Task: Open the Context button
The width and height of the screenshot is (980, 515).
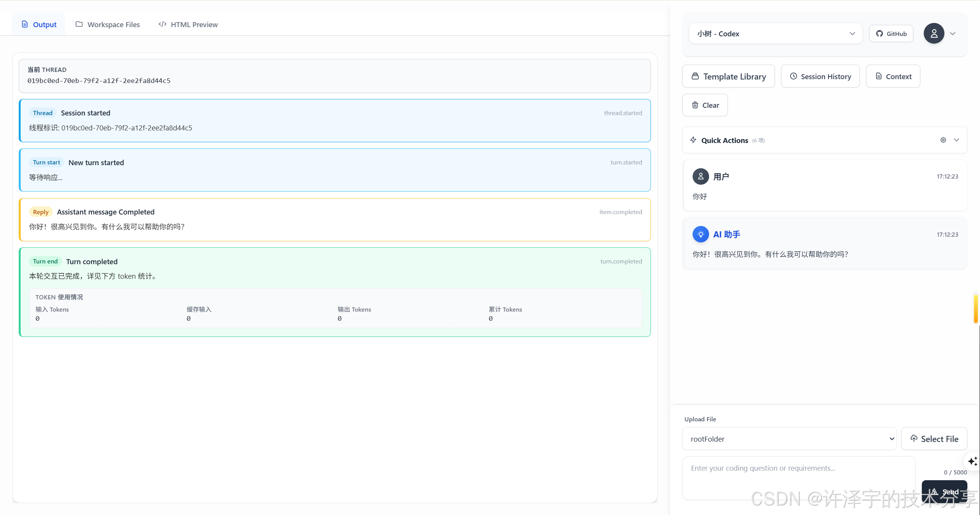Action: 893,76
